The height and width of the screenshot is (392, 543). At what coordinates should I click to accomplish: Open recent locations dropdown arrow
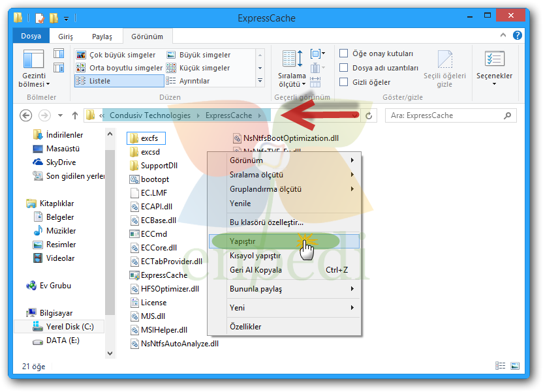coord(60,115)
